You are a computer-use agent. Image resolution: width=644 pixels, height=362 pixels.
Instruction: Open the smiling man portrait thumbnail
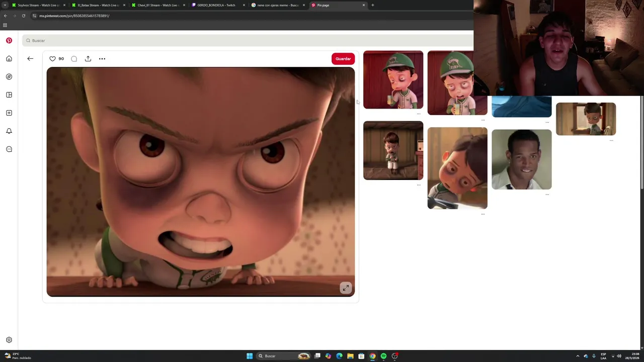521,159
